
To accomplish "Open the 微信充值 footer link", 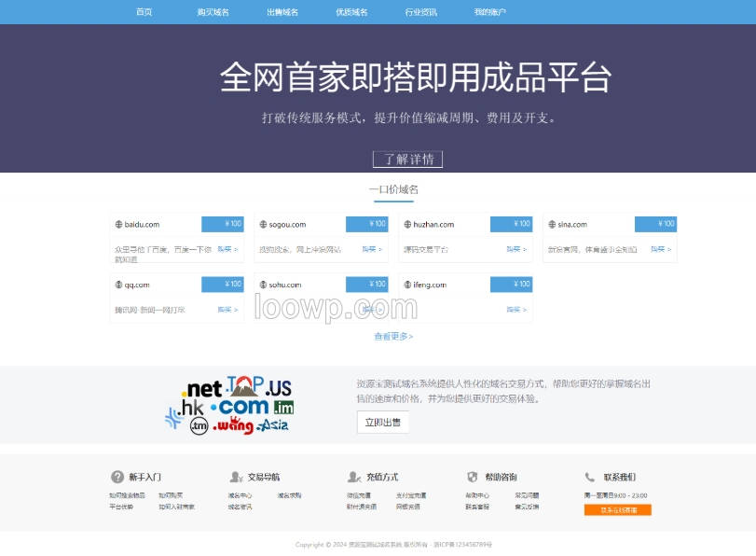I will 359,495.
